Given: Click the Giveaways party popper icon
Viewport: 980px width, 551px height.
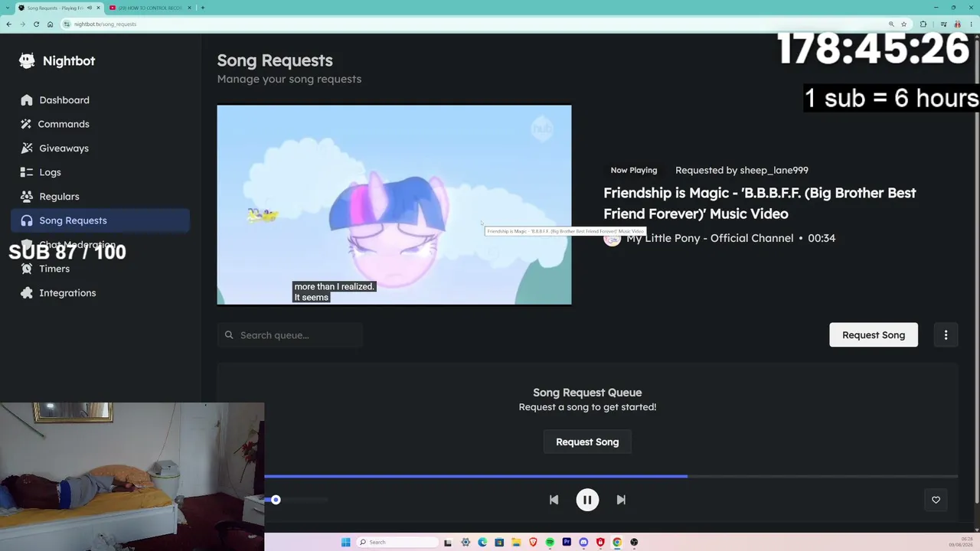Looking at the screenshot, I should [x=27, y=148].
